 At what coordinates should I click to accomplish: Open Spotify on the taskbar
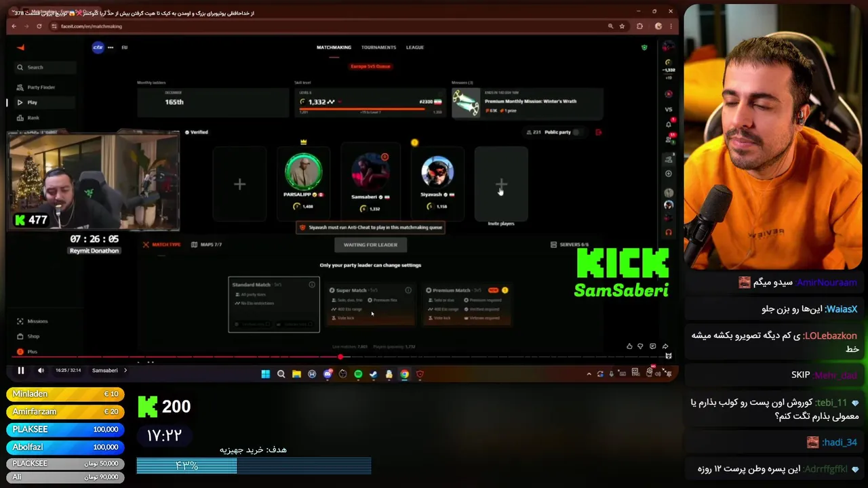358,374
